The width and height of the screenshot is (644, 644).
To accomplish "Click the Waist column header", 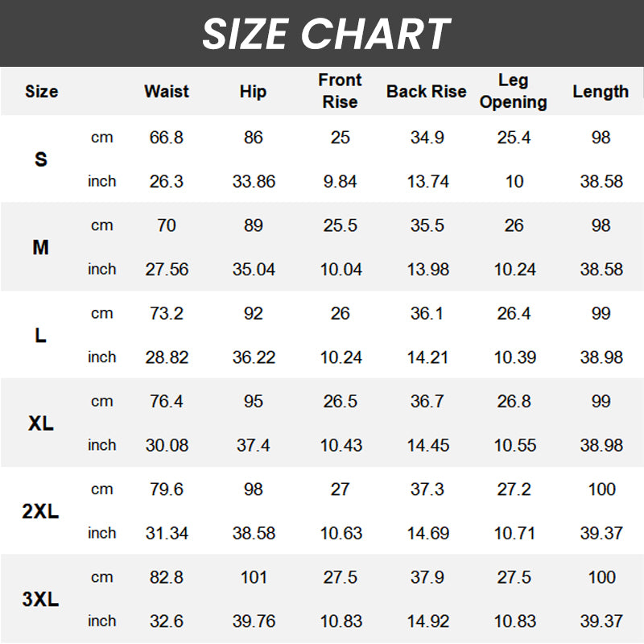I will (167, 92).
